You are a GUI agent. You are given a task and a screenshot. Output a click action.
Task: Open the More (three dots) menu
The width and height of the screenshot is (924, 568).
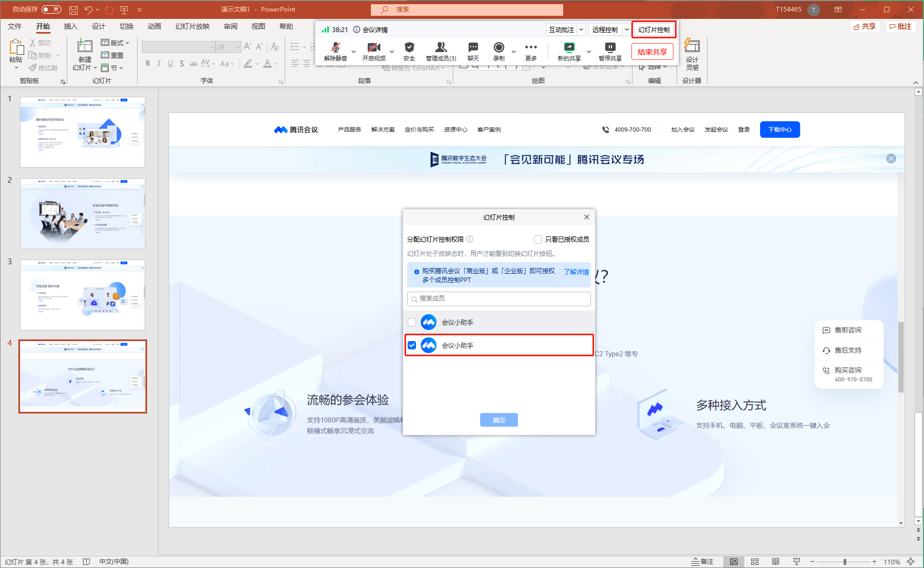click(x=531, y=51)
